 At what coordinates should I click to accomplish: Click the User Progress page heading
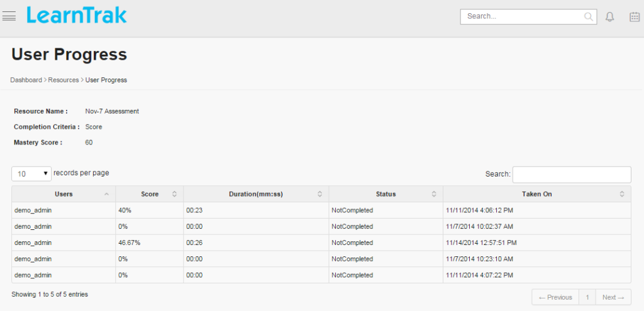click(69, 55)
